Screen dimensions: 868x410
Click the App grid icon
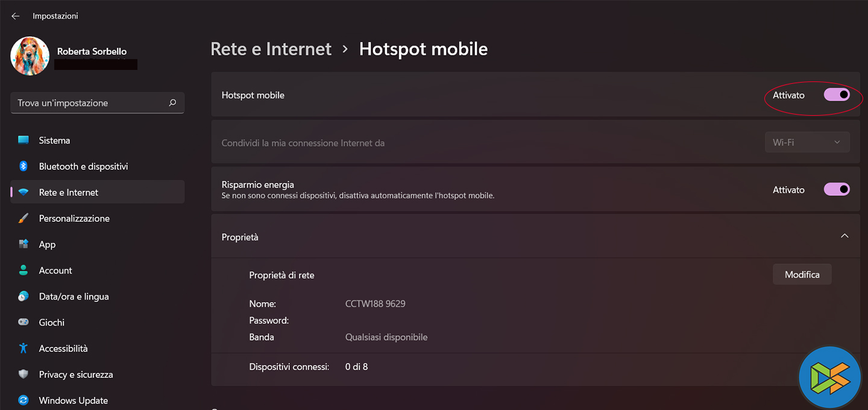pos(24,244)
